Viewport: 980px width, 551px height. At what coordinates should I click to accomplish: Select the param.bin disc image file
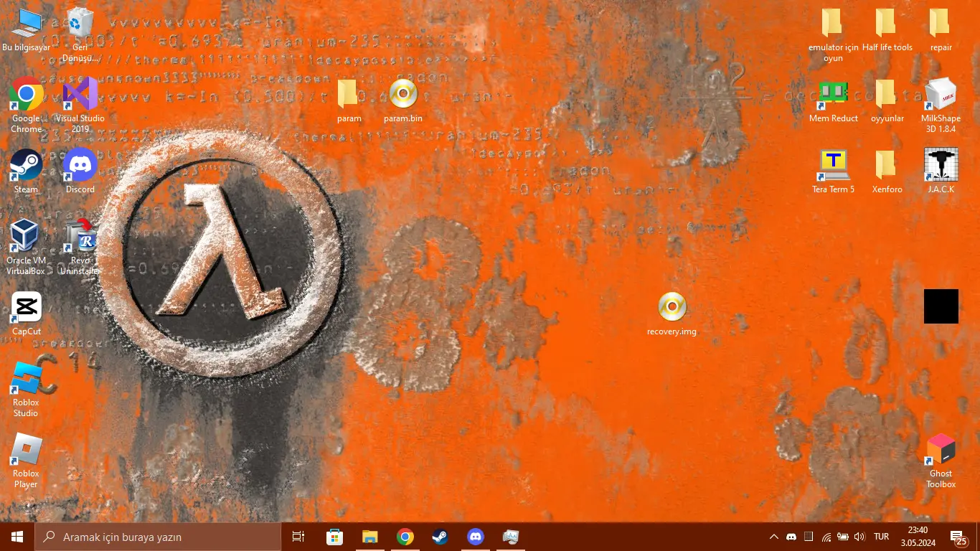coord(403,100)
